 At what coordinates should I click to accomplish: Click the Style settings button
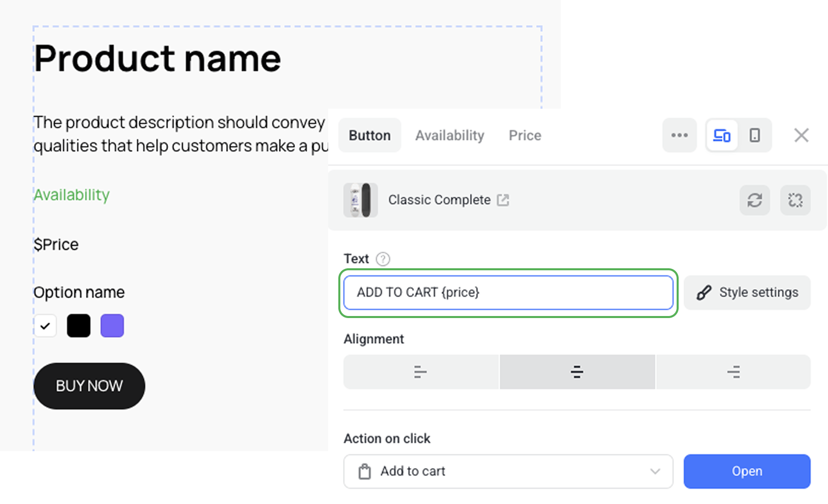click(x=747, y=293)
